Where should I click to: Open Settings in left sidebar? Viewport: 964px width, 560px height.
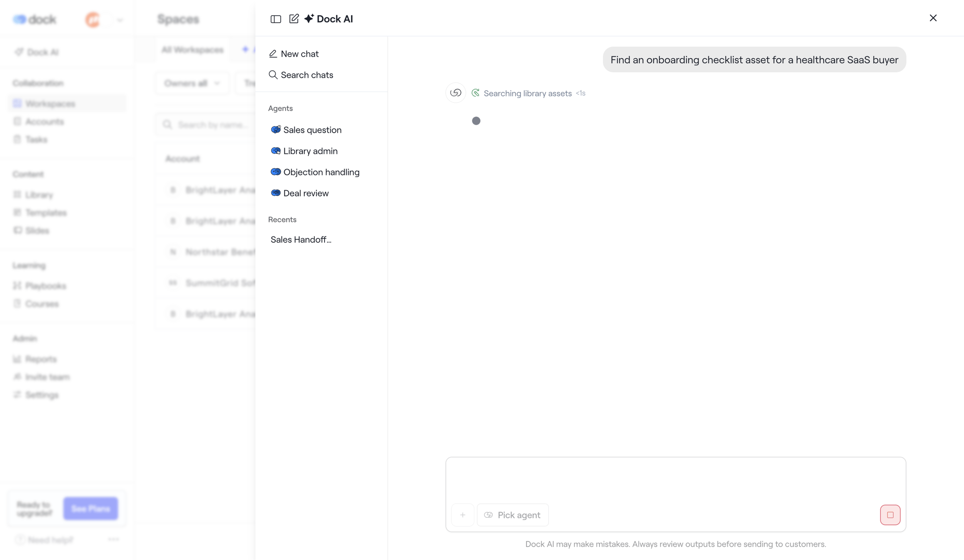42,395
